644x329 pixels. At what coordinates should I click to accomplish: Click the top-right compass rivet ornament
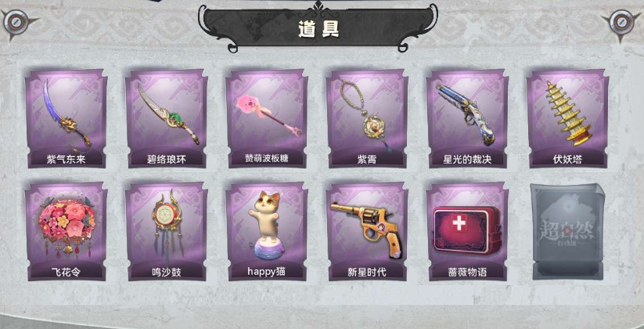click(622, 22)
